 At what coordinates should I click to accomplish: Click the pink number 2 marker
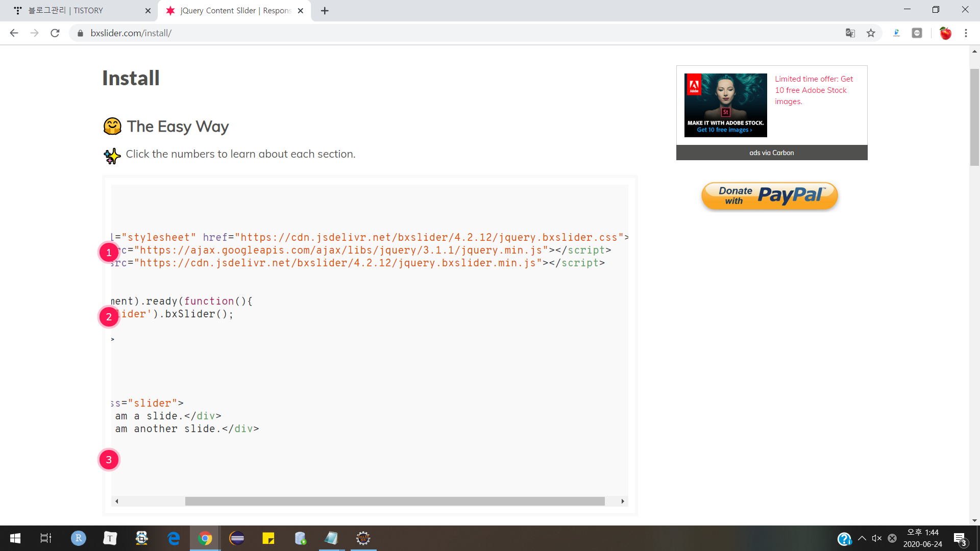109,317
